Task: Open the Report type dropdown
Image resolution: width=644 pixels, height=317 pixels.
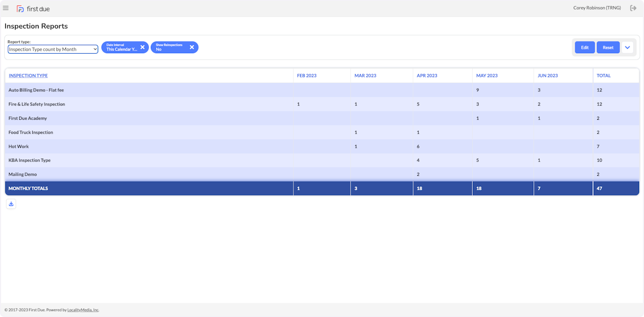Action: 53,49
